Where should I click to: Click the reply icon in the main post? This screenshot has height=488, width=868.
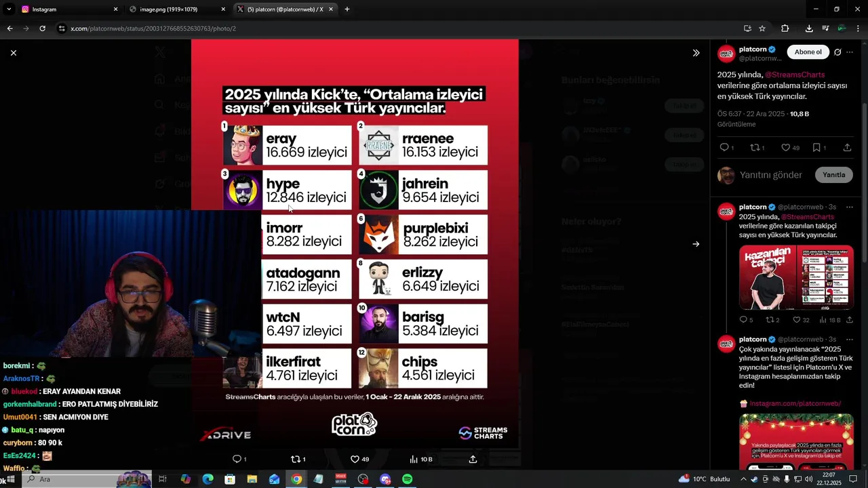[x=724, y=147]
